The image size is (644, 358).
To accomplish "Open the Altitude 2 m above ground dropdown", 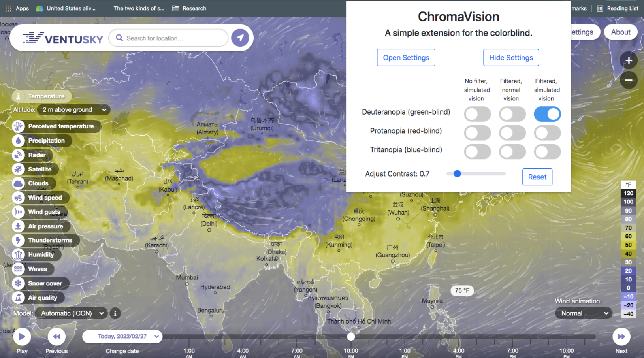I will [x=74, y=110].
